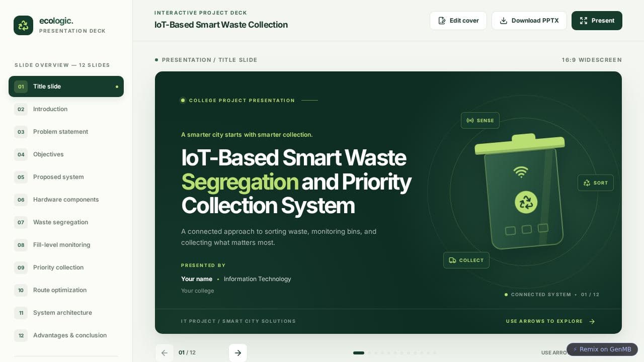Start presentation with the Present button
The image size is (644, 362).
tap(597, 21)
